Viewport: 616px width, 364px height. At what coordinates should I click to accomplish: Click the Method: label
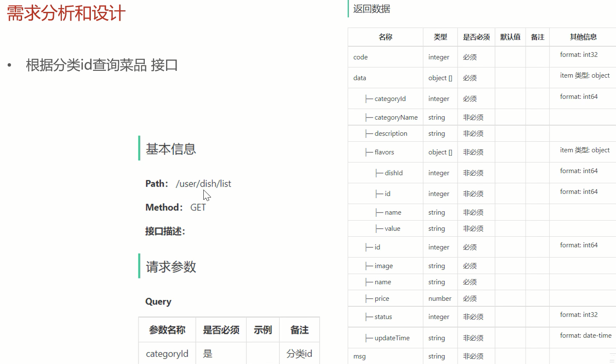pos(164,207)
